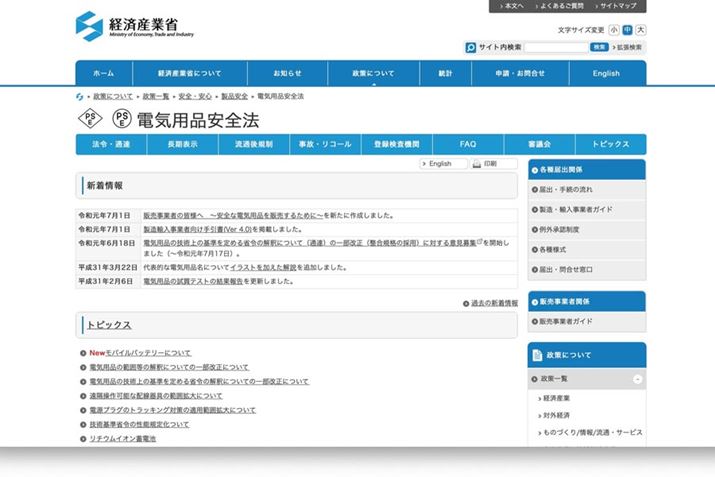The image size is (715, 477).
Task: Click the arrow icon beside 過去の新着情報
Action: pos(466,303)
